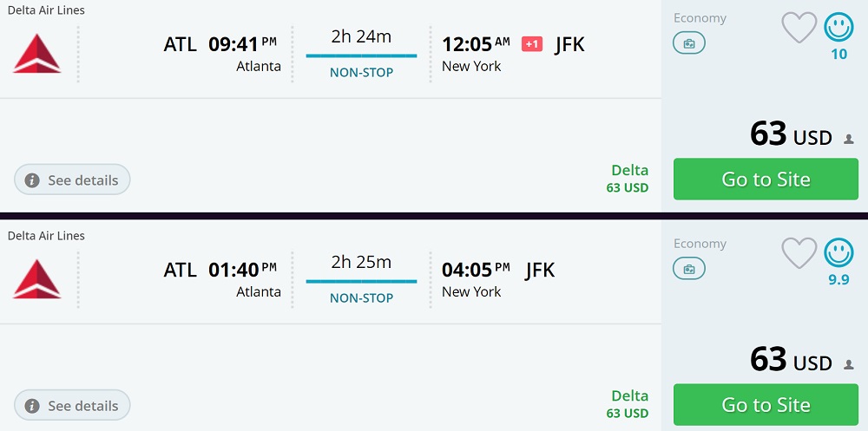The height and width of the screenshot is (431, 868).
Task: Favorite the 09:41 PM flight with the heart
Action: pyautogui.click(x=799, y=28)
